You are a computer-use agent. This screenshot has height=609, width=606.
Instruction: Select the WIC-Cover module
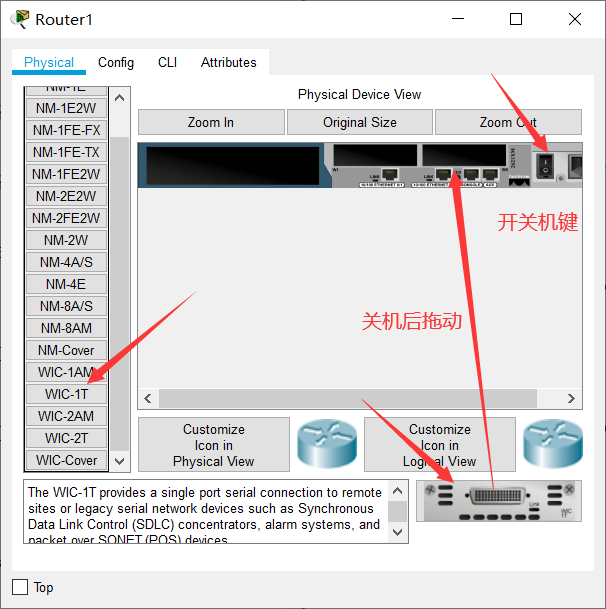(x=66, y=460)
